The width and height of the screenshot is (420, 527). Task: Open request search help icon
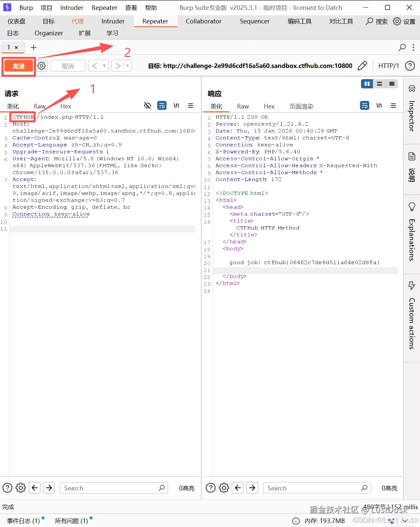(7, 488)
